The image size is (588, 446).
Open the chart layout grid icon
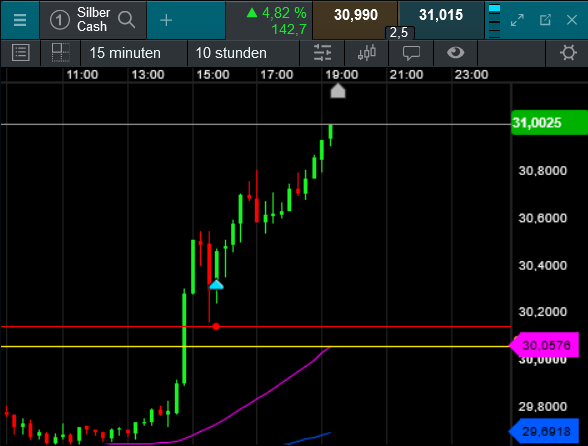click(x=60, y=53)
